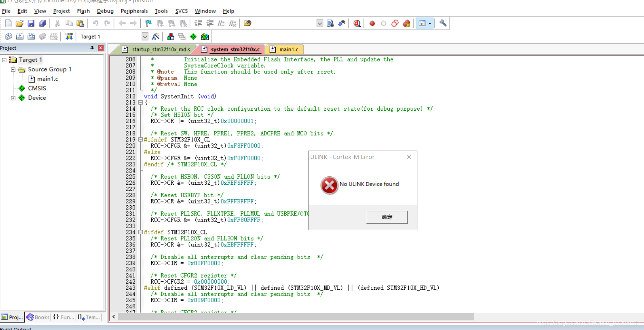Collapse Source Group 1 node

(13, 70)
